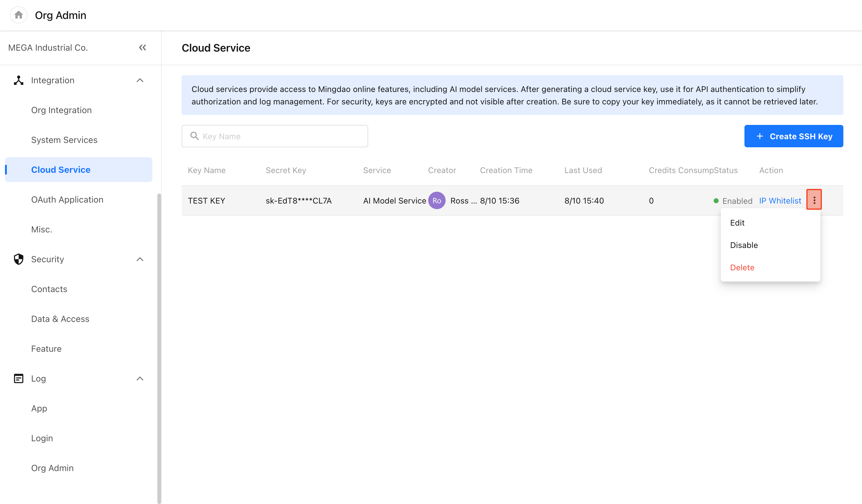This screenshot has height=504, width=862.
Task: Click MEGA Industrial Co. organization name
Action: point(48,48)
